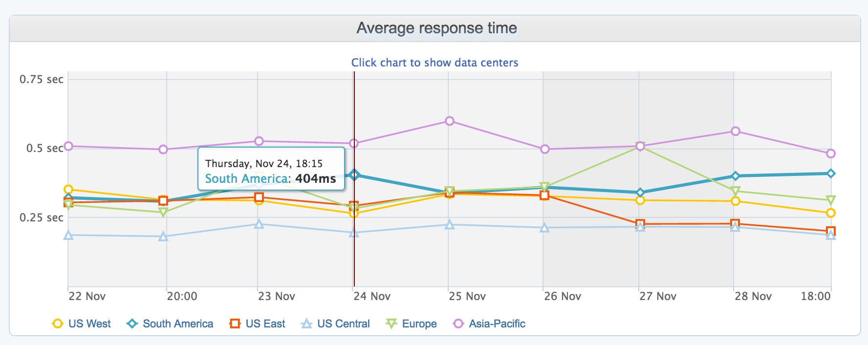868x345 pixels.
Task: Click the US Central triangle legend icon
Action: (x=306, y=323)
